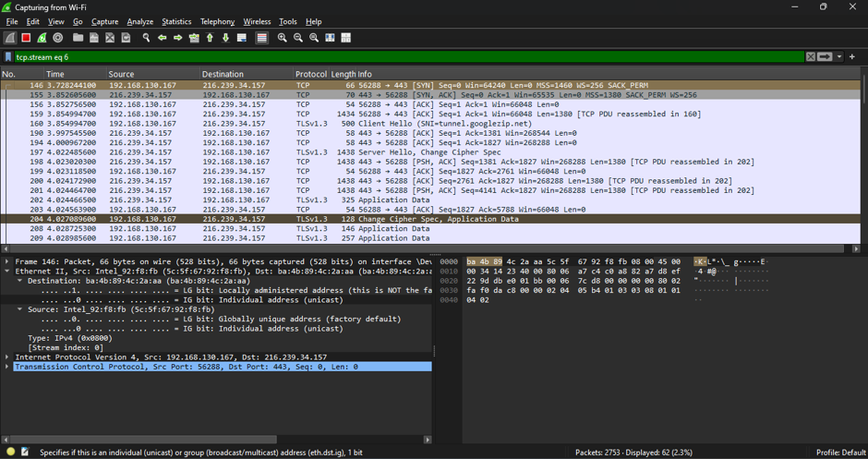Open the Tools menu
The width and height of the screenshot is (868, 459).
tap(288, 21)
